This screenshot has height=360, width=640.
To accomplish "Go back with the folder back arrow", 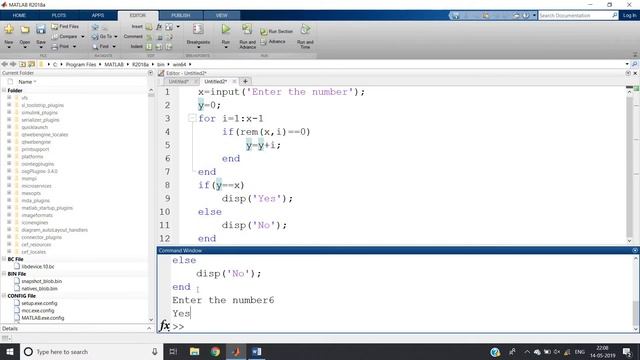I will pyautogui.click(x=4, y=64).
